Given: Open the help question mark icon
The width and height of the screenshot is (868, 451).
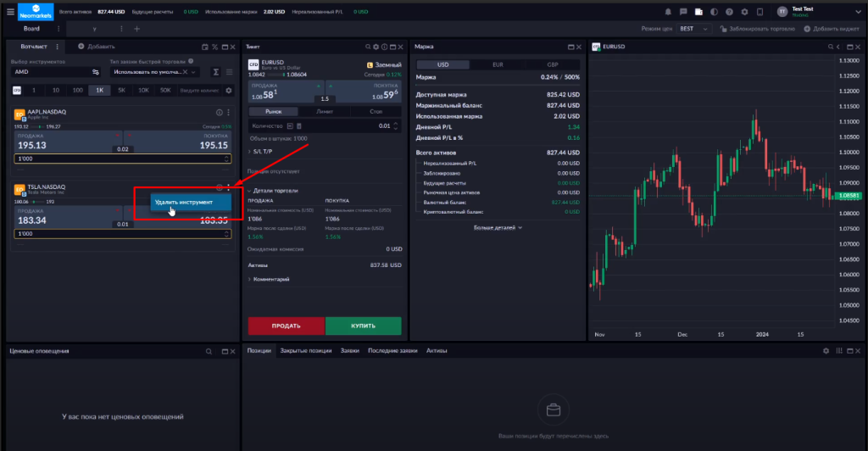Looking at the screenshot, I should tap(729, 12).
